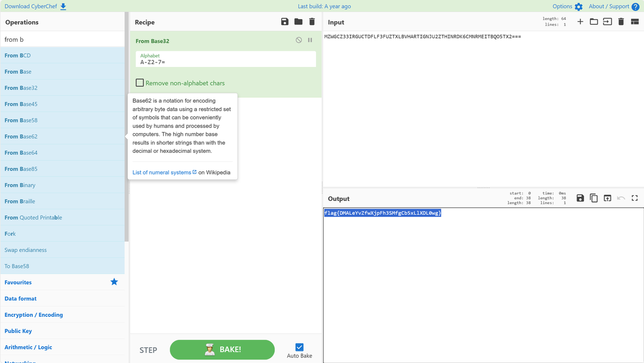Add a new input tab
Viewport: 644px width, 363px height.
point(580,22)
